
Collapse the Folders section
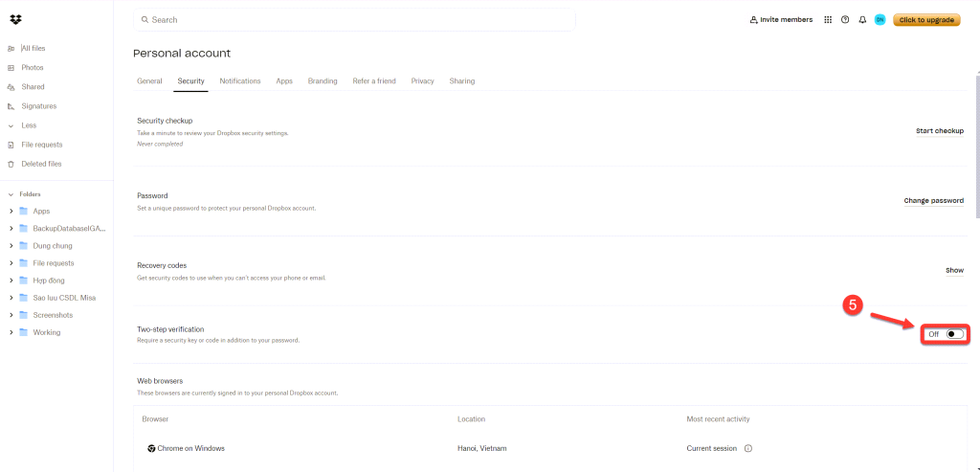(11, 194)
